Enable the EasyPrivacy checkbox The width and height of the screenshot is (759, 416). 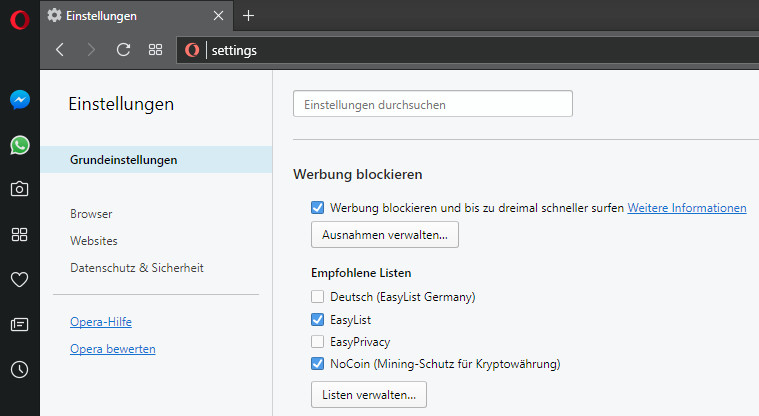point(318,342)
